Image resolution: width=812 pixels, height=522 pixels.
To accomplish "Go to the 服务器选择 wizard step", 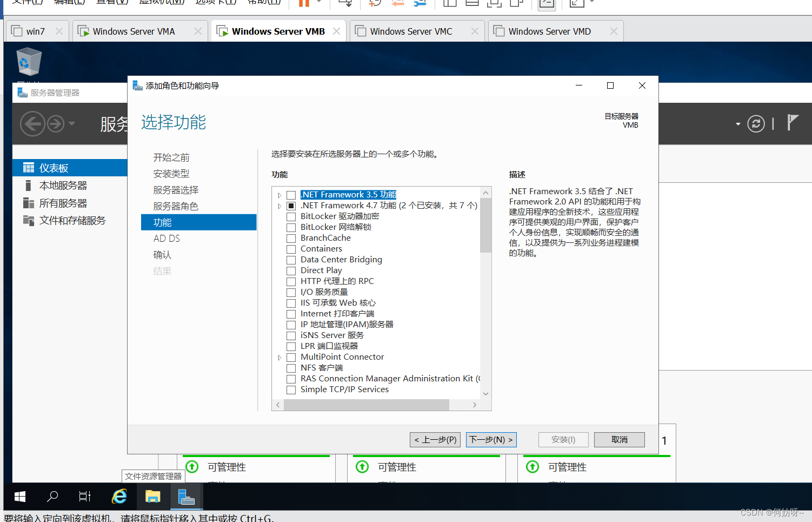I will point(176,190).
